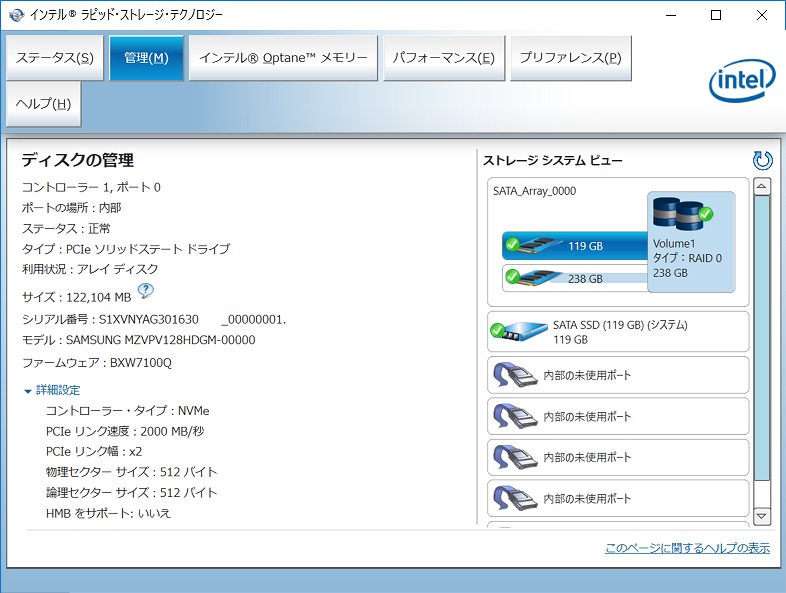Click the サイズ: 122,104 MB text
This screenshot has height=593, width=786.
pyautogui.click(x=76, y=297)
